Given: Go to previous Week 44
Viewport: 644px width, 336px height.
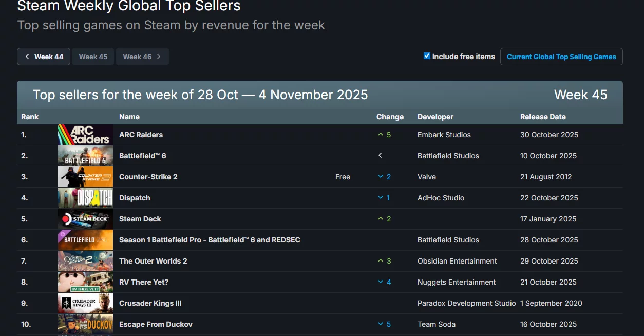Looking at the screenshot, I should (x=44, y=57).
